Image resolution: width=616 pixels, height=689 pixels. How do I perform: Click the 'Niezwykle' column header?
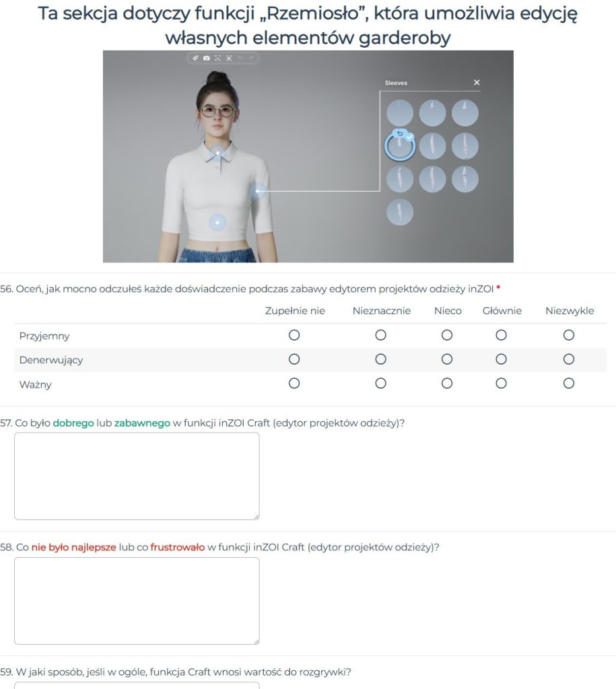(570, 311)
